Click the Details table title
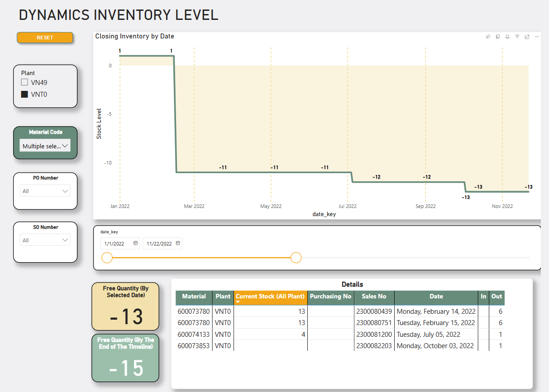This screenshot has width=549, height=392. click(352, 284)
